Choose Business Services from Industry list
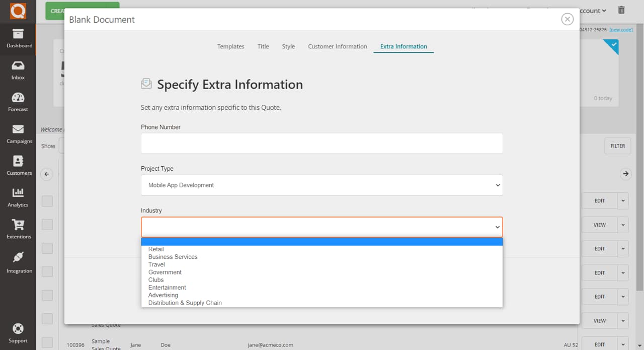This screenshot has height=350, width=644. point(173,257)
